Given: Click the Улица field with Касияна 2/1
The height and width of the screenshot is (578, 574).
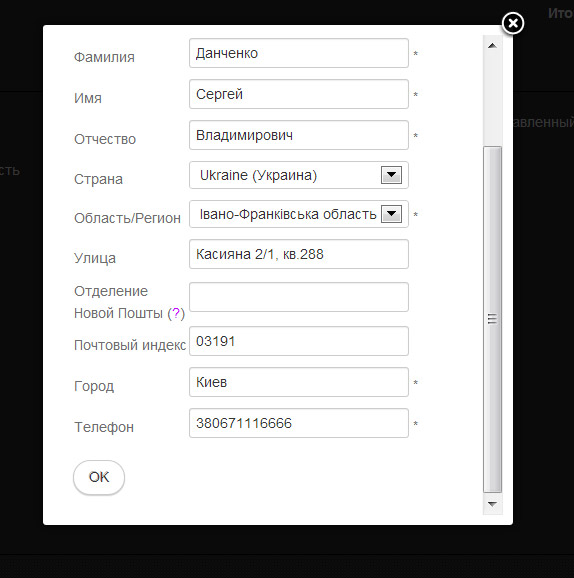Looking at the screenshot, I should point(299,254).
